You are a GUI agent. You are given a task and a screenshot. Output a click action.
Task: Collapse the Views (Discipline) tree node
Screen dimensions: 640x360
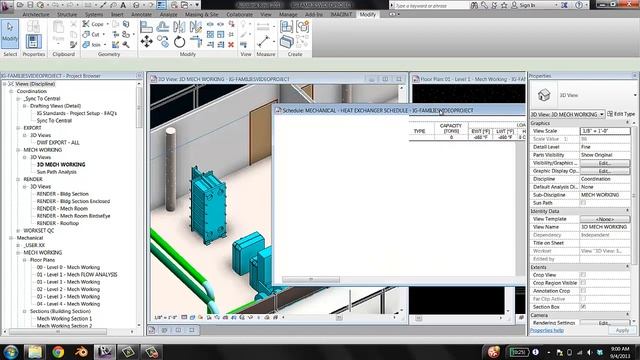(x=4, y=84)
